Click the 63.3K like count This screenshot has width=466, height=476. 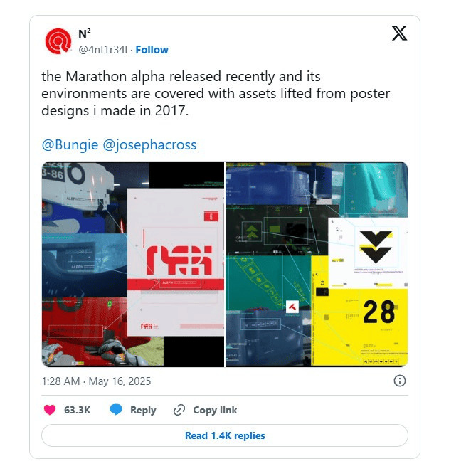point(77,410)
